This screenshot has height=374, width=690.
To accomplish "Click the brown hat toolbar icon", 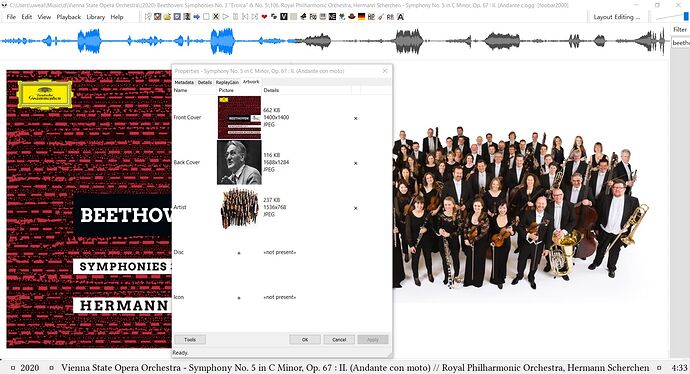I will tap(352, 17).
